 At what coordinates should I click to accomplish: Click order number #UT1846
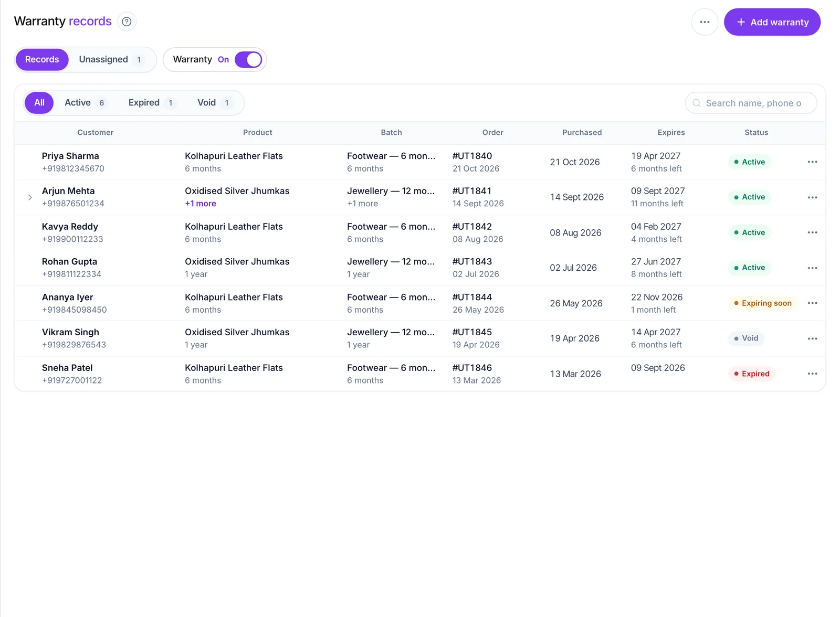coord(472,368)
